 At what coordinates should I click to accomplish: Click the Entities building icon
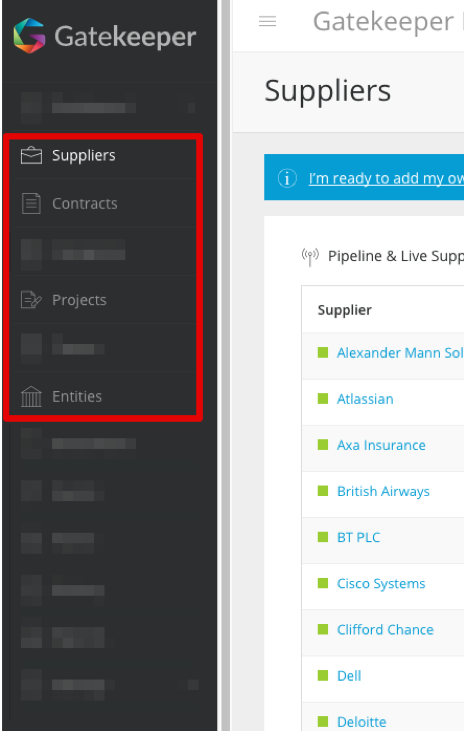(x=31, y=396)
